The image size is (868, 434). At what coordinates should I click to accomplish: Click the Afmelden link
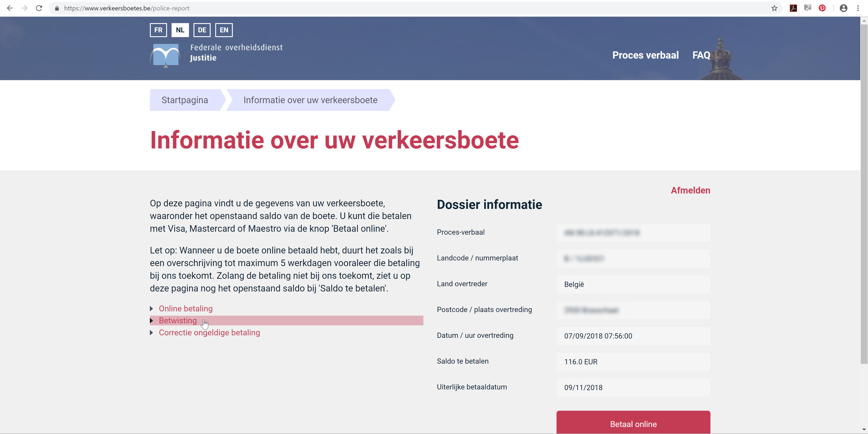pos(690,190)
